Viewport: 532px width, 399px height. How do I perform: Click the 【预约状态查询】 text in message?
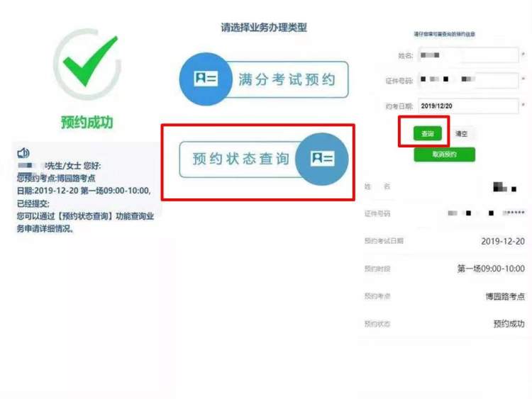(84, 216)
